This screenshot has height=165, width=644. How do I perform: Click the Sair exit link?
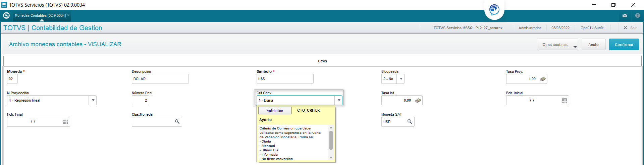point(633,28)
